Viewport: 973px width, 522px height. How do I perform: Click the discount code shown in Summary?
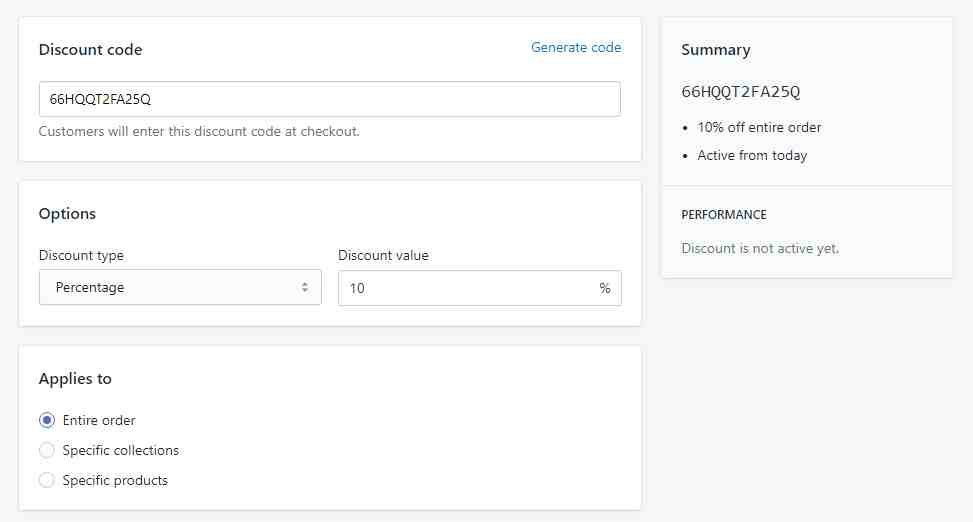click(741, 92)
